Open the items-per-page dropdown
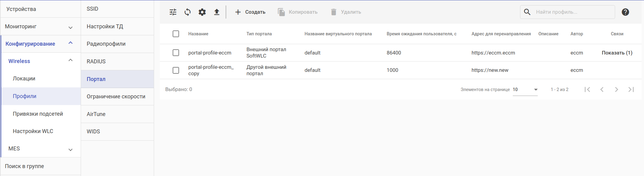 click(x=525, y=90)
